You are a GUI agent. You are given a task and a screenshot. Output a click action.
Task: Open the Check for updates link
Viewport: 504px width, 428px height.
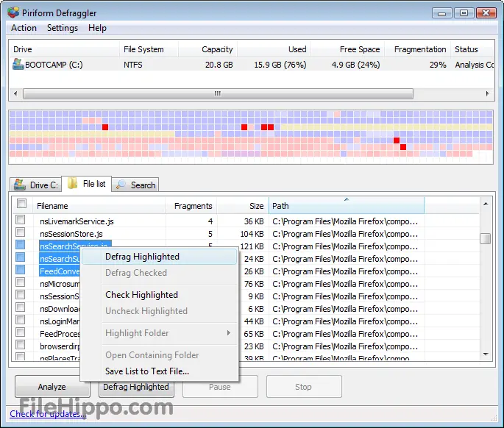[x=48, y=414]
